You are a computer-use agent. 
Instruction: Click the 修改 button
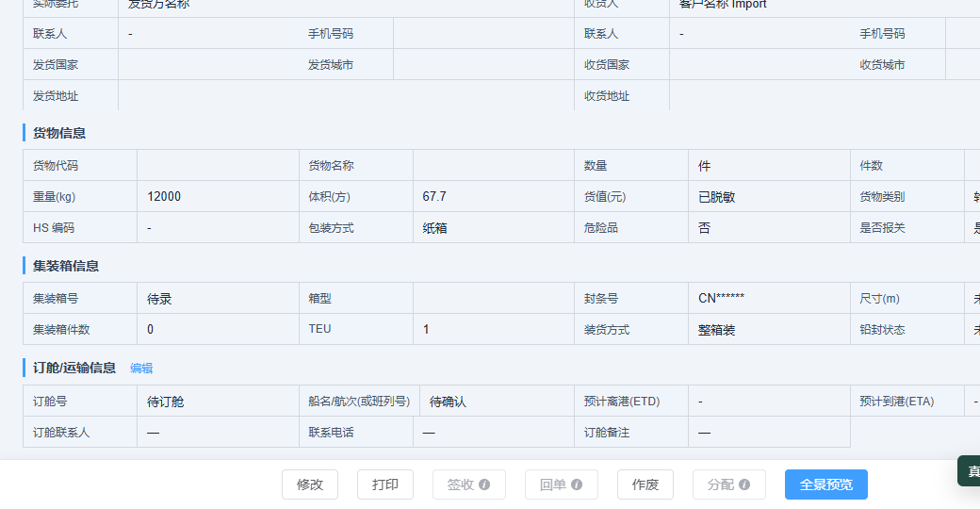point(309,484)
